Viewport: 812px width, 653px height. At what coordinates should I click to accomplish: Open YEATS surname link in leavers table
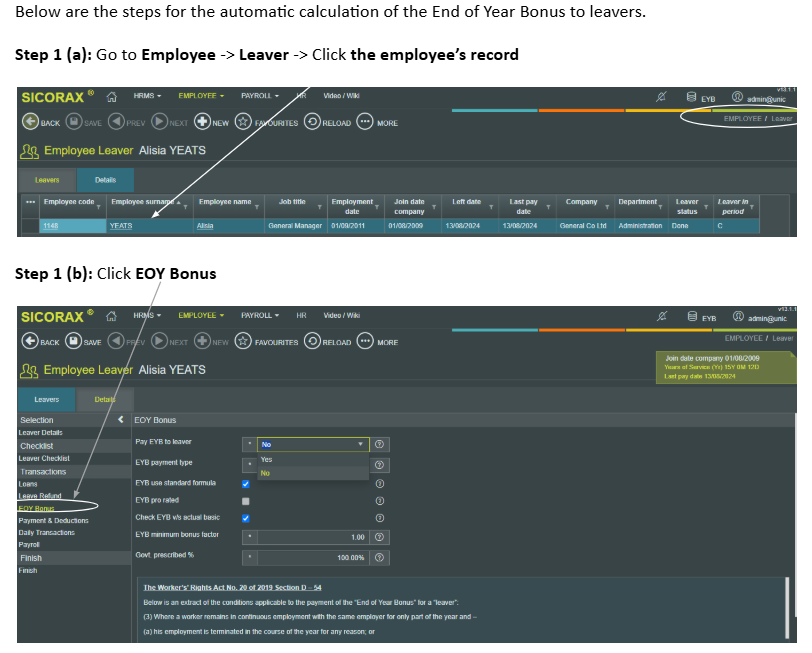[x=121, y=226]
